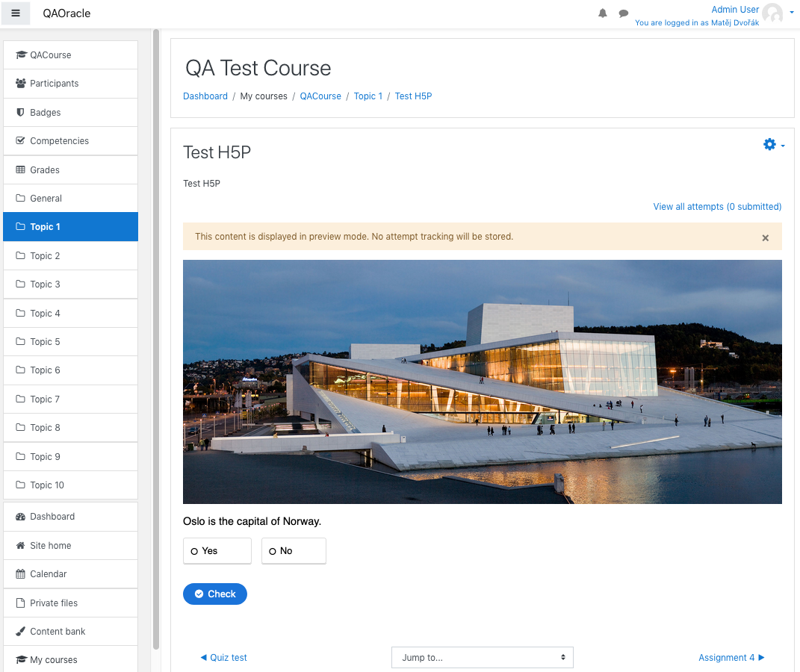The image size is (800, 672).
Task: Select Topic 5 in the sidebar
Action: 70,342
